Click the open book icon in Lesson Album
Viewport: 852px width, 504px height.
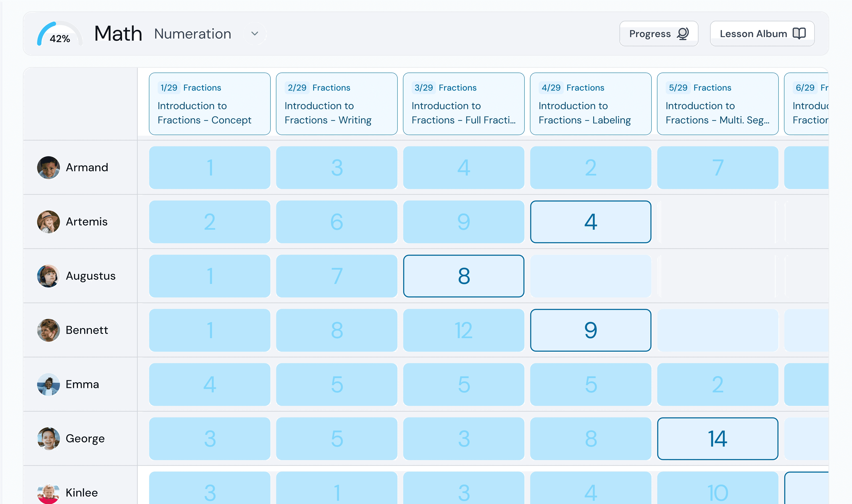tap(799, 34)
